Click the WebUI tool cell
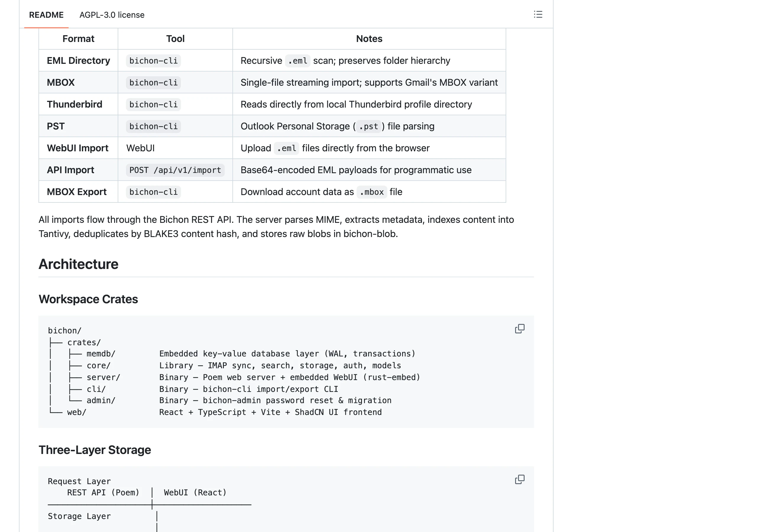 click(x=175, y=148)
